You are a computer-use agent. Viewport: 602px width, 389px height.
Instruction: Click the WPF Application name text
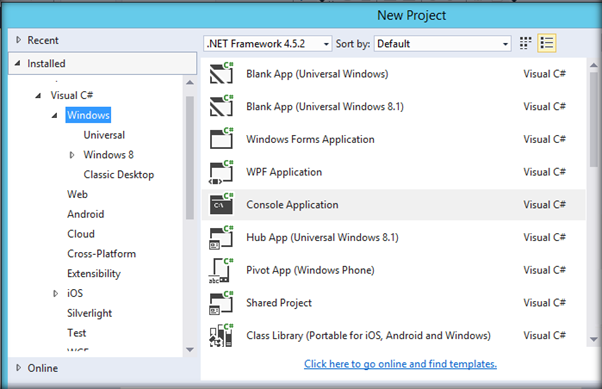pos(284,172)
